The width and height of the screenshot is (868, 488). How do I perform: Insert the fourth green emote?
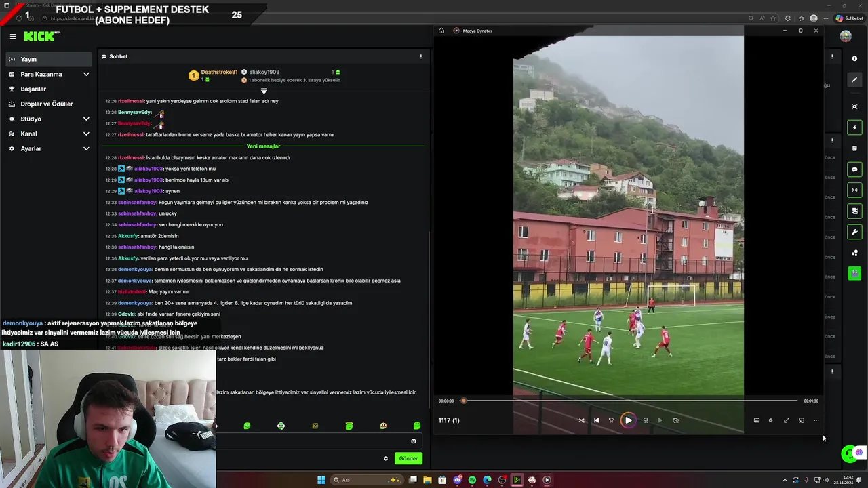pyautogui.click(x=349, y=426)
